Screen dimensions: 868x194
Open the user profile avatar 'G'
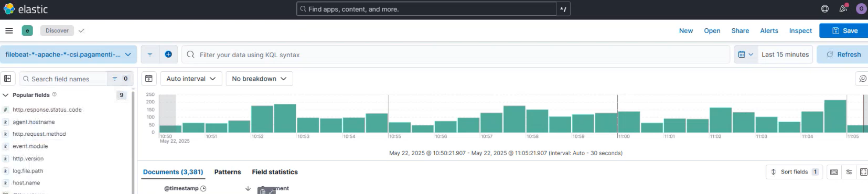click(861, 9)
